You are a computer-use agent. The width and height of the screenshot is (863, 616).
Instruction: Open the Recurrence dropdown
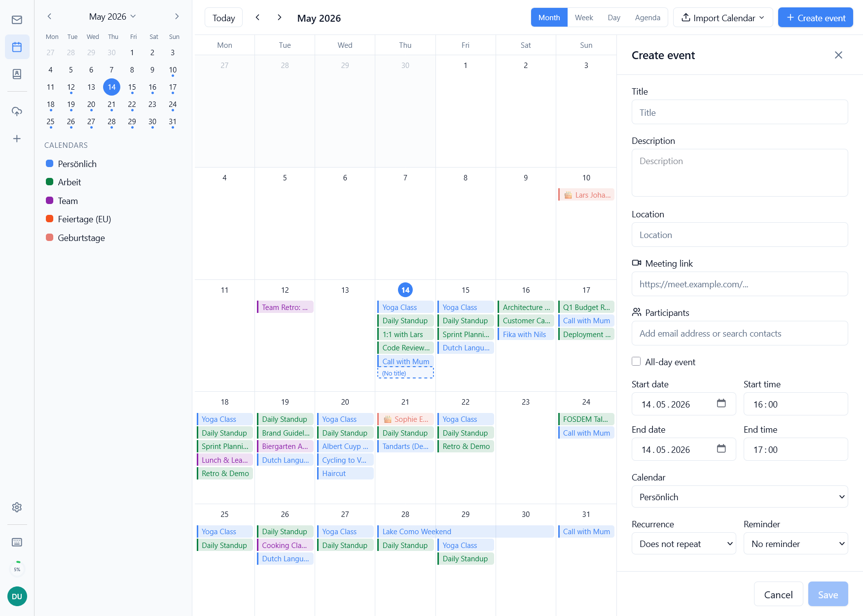[x=683, y=544]
